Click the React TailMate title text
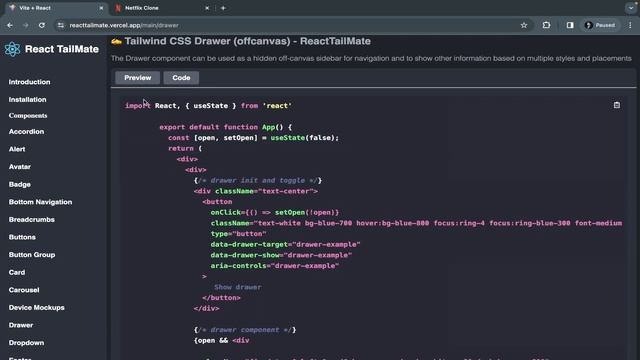 click(x=62, y=49)
